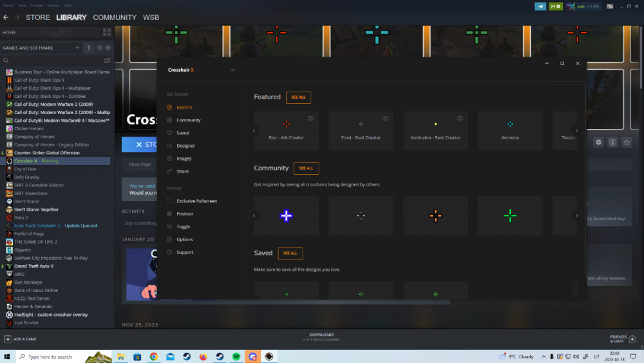Open Position setting in Crosshair X
This screenshot has height=363, width=644.
[184, 214]
